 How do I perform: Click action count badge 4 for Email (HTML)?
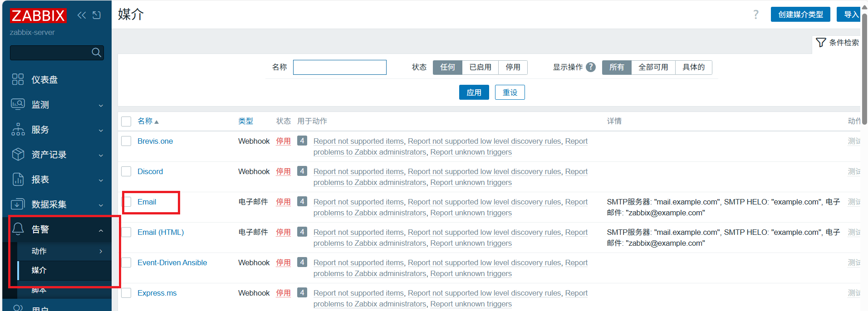click(x=302, y=232)
